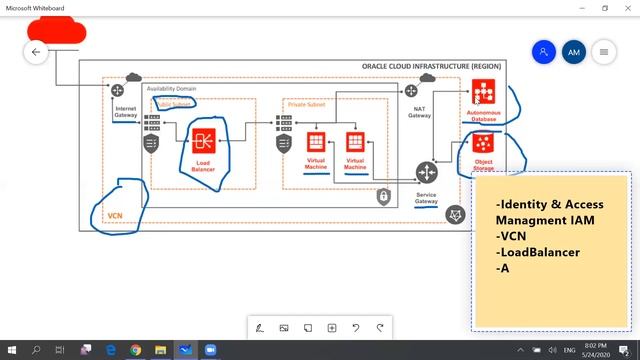Open the Whiteboard settings hamburger menu
This screenshot has width=640, height=360.
[x=604, y=52]
